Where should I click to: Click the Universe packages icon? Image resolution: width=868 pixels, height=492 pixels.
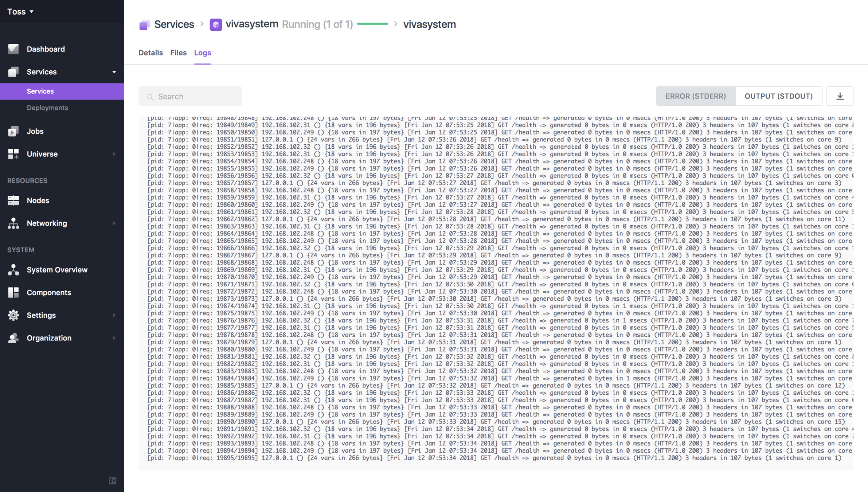tap(13, 154)
